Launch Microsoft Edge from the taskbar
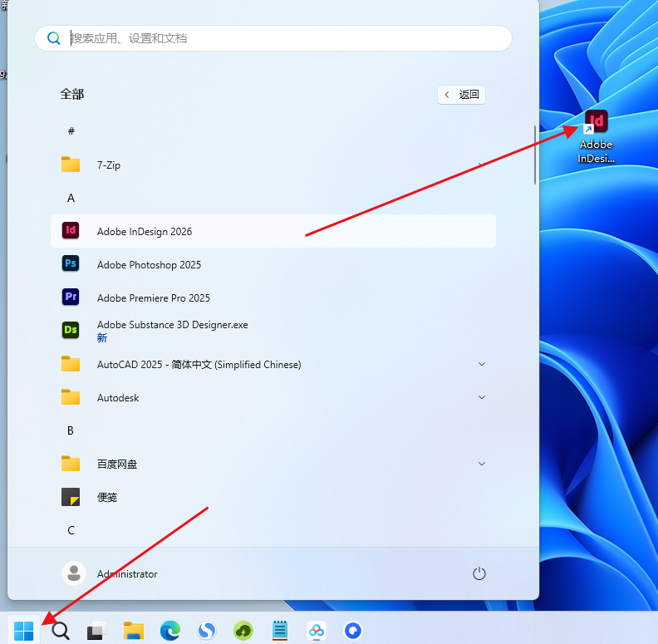Screen dimensions: 658x644 tap(170, 631)
